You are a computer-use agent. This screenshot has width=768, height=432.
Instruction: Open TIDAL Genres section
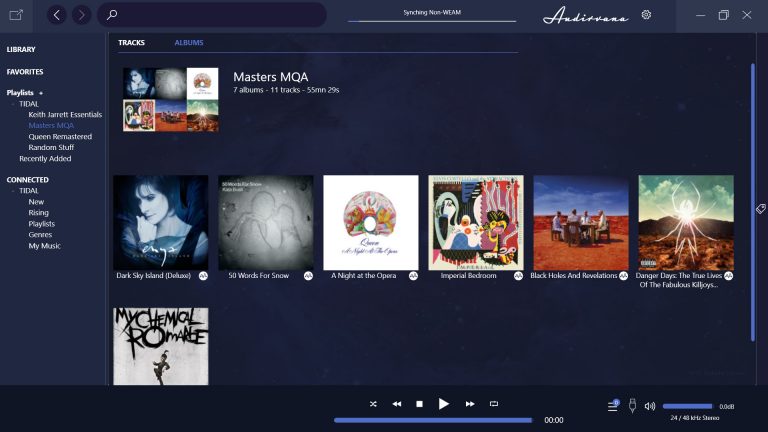pyautogui.click(x=40, y=235)
